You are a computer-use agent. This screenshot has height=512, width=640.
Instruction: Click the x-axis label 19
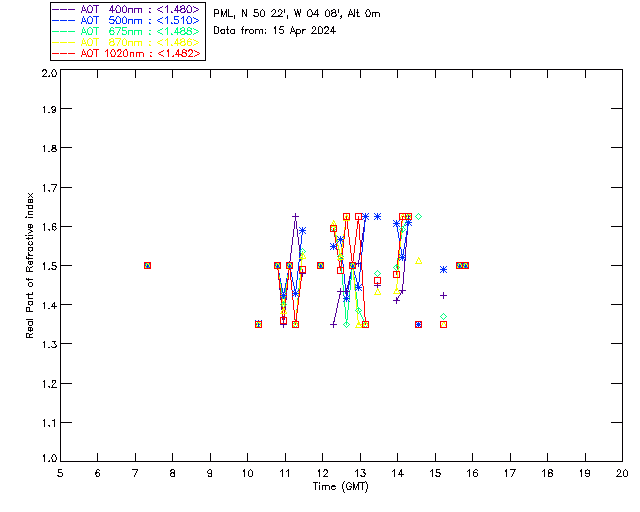[585, 473]
